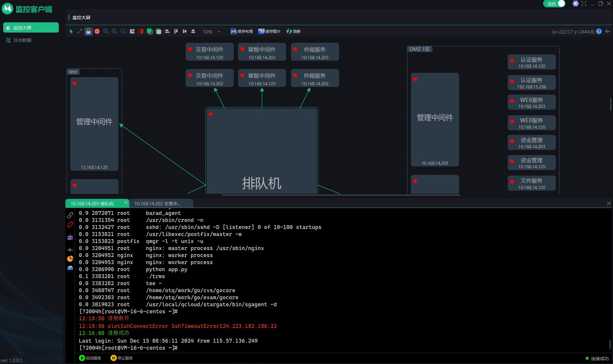Select the 排队机 node on canvas
The width and height of the screenshot is (613, 364).
tap(261, 151)
